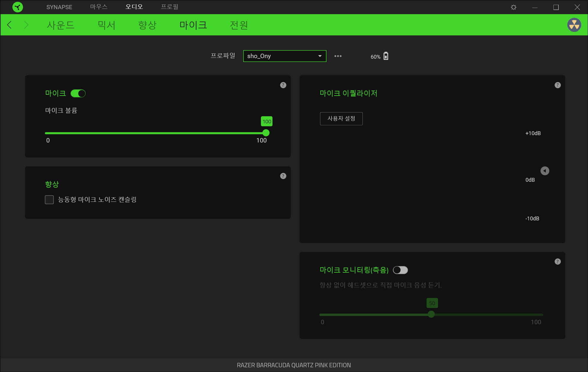Expand the equalizer side arrow

coord(545,171)
